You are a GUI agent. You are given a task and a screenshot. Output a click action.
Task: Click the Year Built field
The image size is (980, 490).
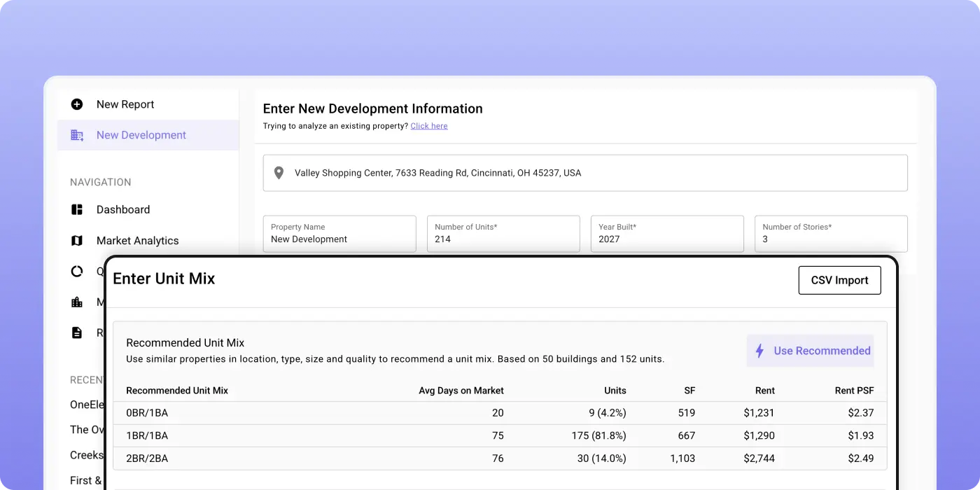(667, 234)
